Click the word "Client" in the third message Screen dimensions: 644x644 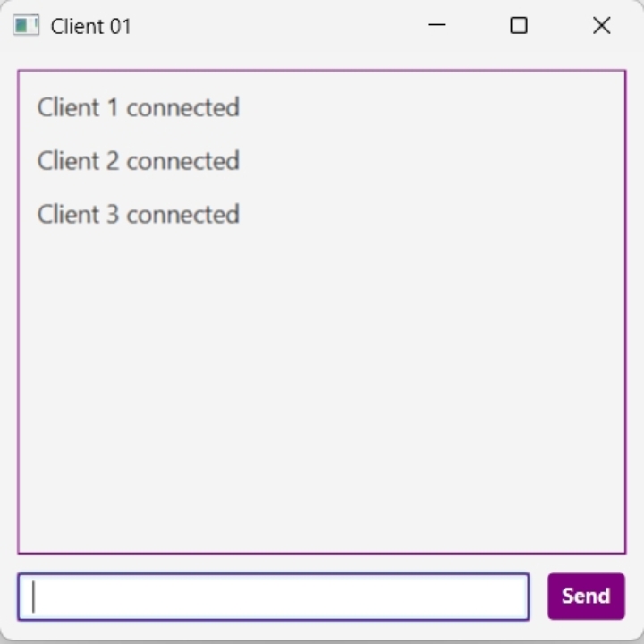point(68,215)
